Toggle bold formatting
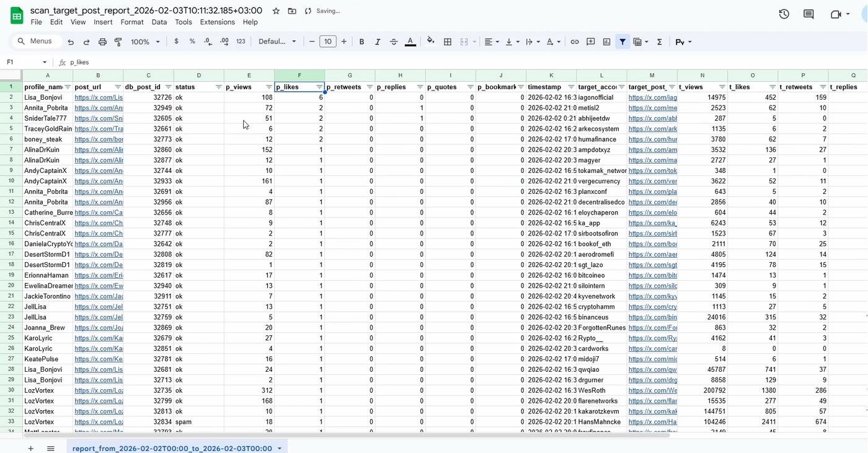Viewport: 868px width, 453px height. pyautogui.click(x=361, y=42)
